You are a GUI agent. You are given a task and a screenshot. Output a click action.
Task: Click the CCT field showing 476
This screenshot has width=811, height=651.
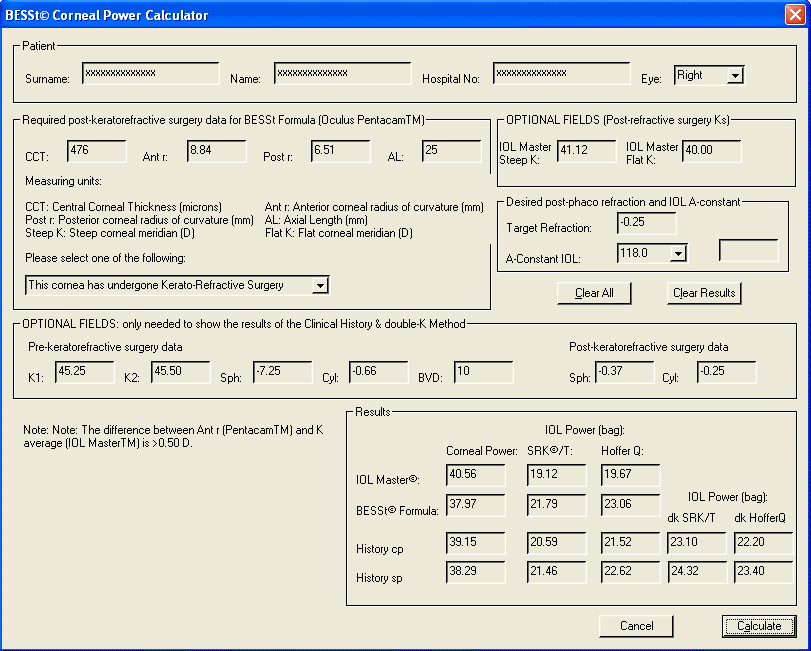tap(97, 151)
